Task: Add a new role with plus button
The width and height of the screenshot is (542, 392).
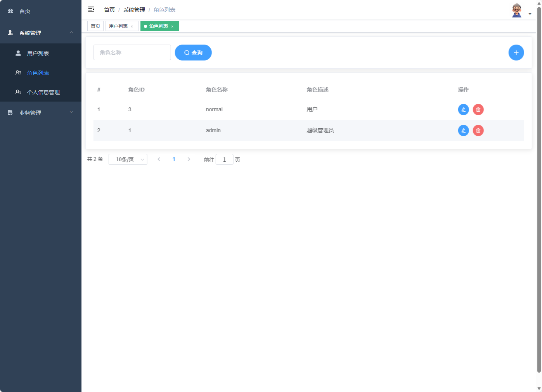Action: (x=516, y=53)
